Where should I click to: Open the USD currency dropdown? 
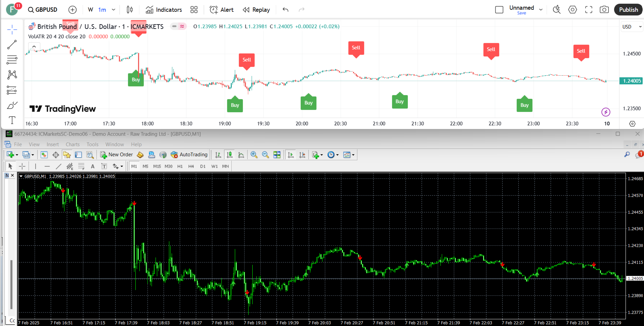click(632, 27)
